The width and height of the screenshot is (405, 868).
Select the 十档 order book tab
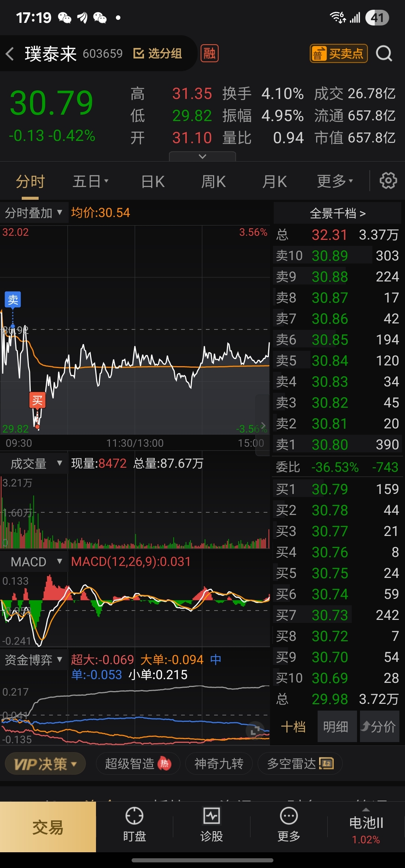tap(293, 727)
